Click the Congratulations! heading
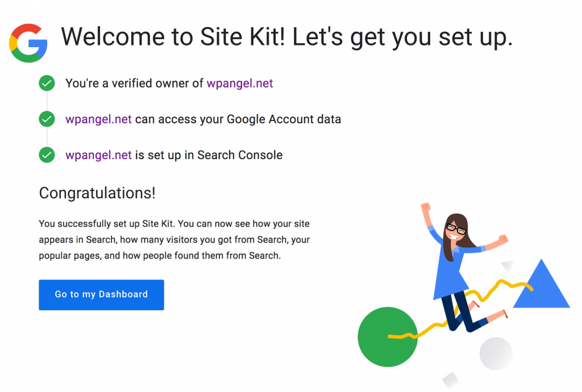Viewport: 582px width, 392px height. click(97, 193)
